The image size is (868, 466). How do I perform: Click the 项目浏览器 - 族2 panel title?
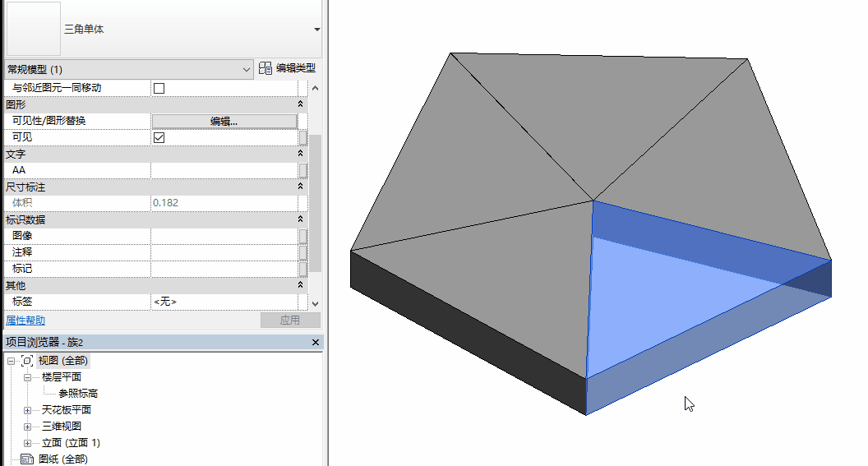point(44,343)
